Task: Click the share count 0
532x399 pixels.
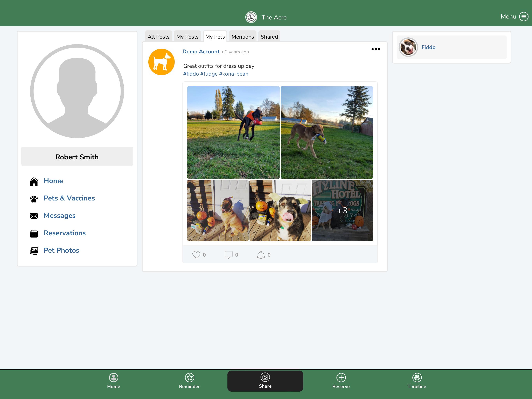Action: tap(269, 255)
